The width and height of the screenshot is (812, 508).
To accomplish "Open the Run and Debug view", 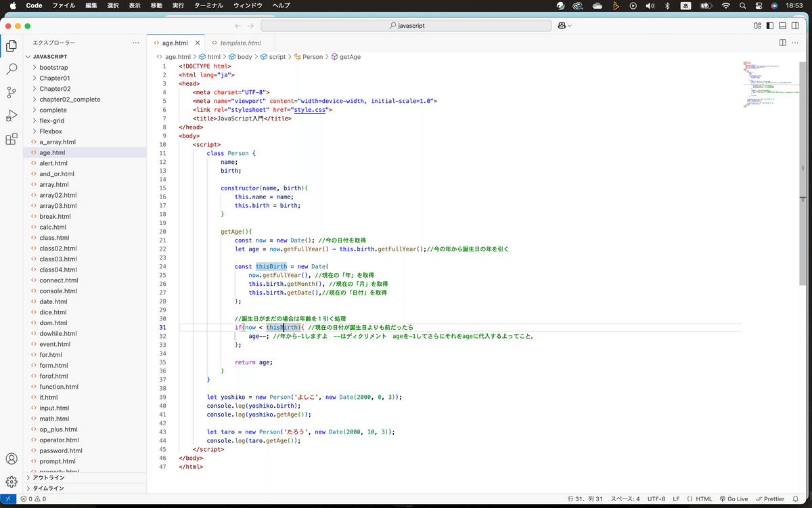I will (11, 114).
